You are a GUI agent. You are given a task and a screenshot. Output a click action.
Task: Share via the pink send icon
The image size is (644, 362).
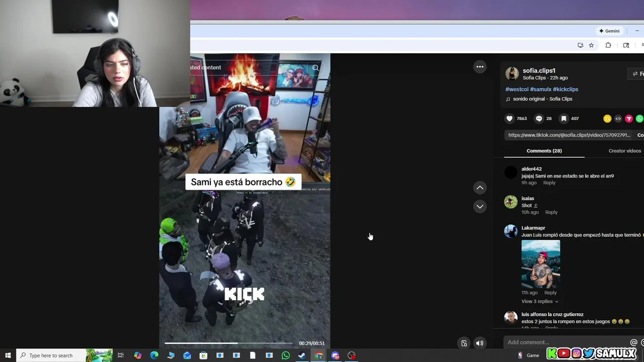pyautogui.click(x=629, y=119)
